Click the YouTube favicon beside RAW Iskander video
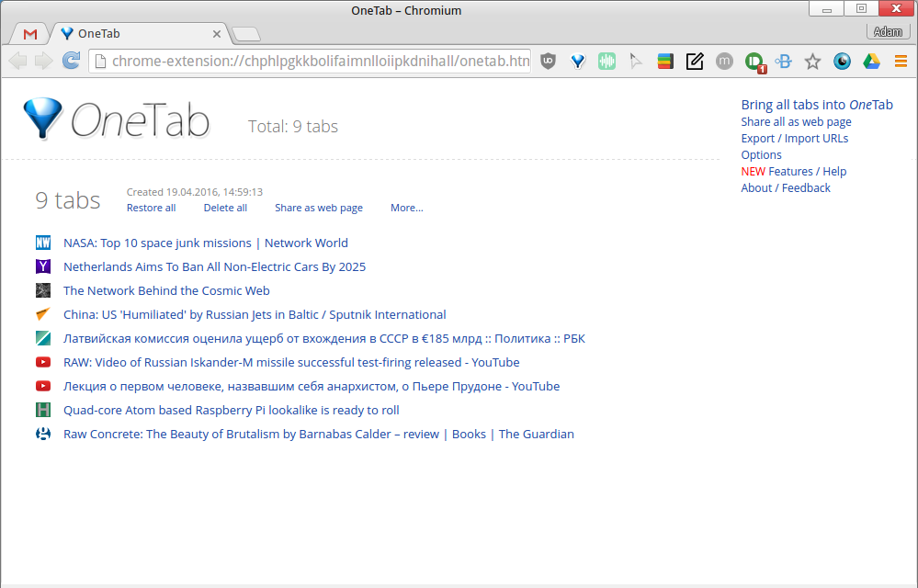918x588 pixels. 43,362
